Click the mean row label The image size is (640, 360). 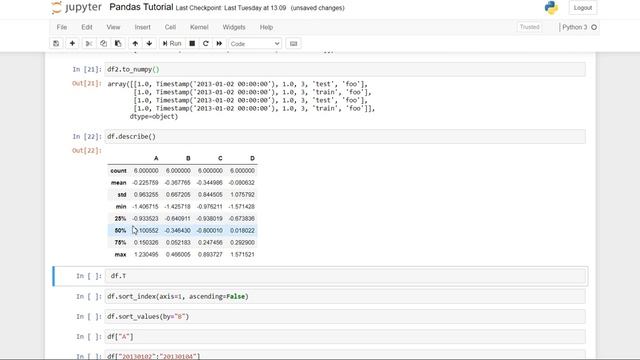(118, 182)
